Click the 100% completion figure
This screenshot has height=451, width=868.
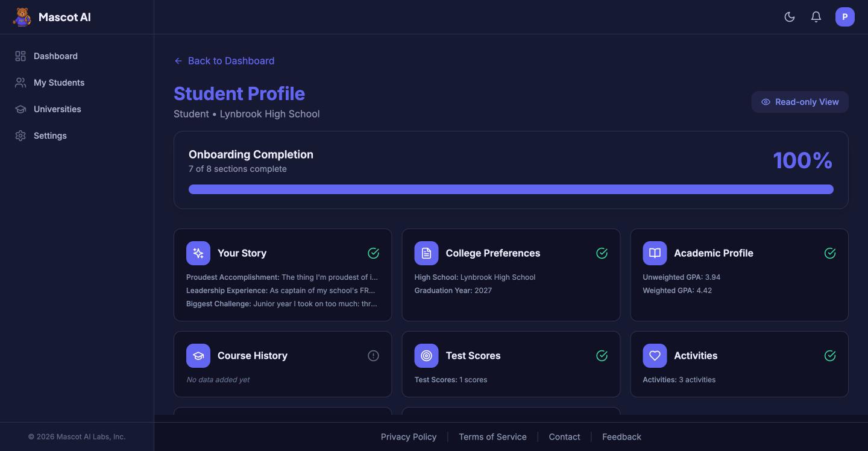803,160
